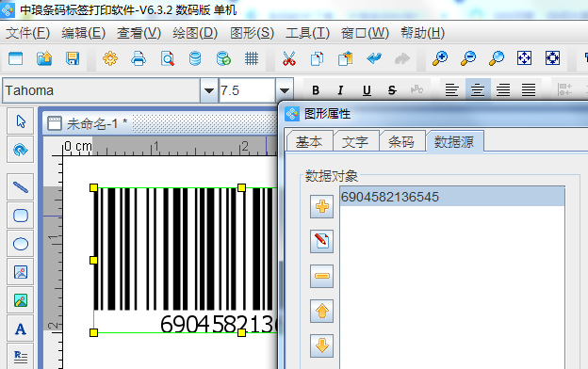The image size is (588, 369).
Task: Edit the selected data object
Action: (321, 241)
